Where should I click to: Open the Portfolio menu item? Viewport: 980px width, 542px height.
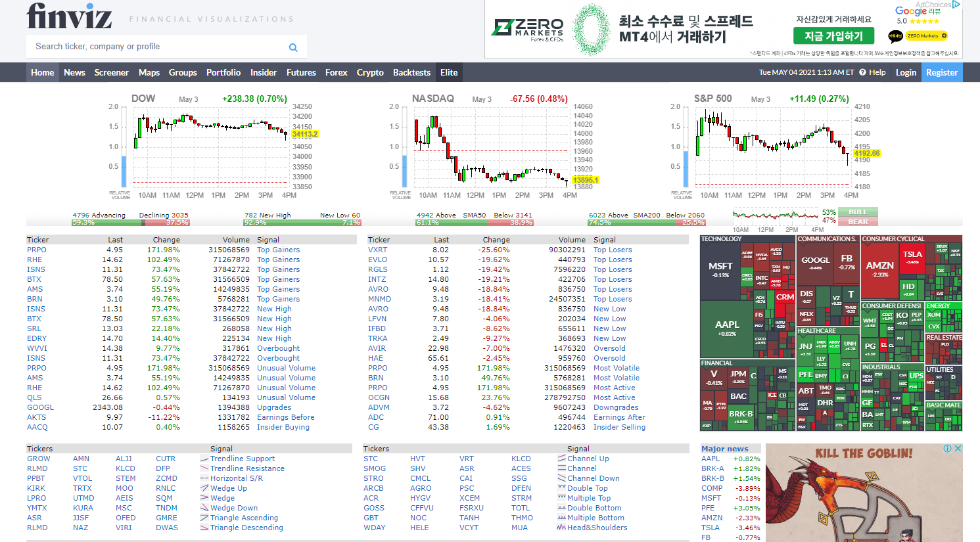[223, 72]
